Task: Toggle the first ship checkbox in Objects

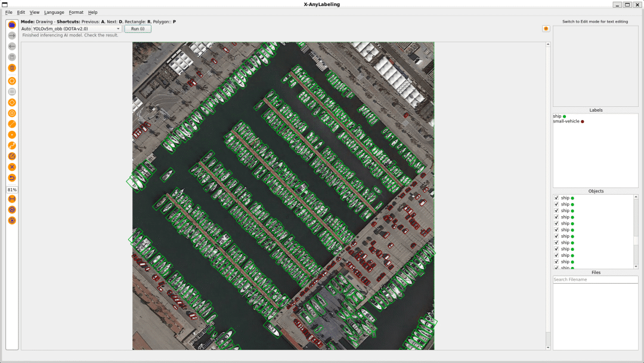Action: pyautogui.click(x=556, y=198)
